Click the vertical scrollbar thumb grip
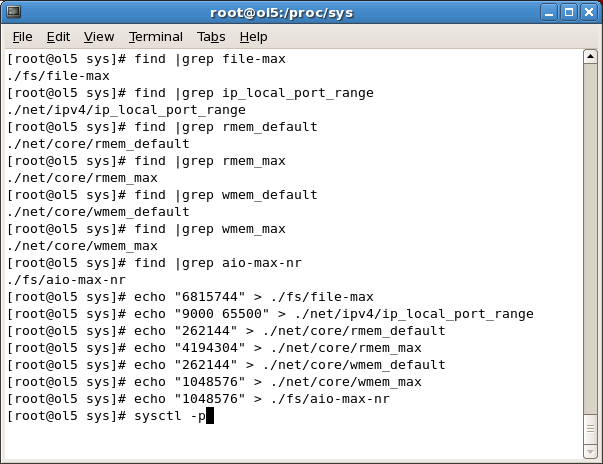Viewport: 603px width, 464px height. 590,429
